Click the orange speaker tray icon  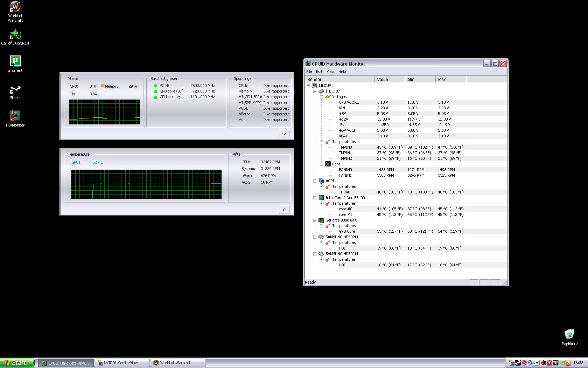coord(543,363)
